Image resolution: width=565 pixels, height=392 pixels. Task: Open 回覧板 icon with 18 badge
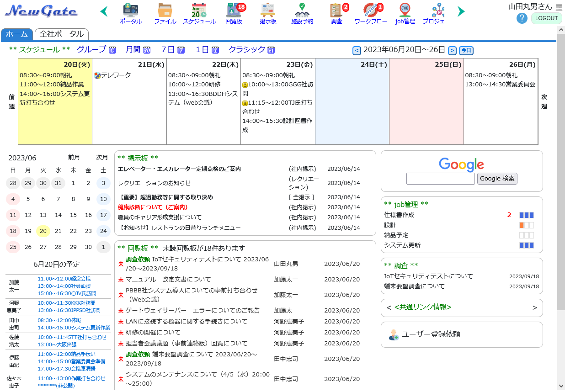tap(234, 11)
